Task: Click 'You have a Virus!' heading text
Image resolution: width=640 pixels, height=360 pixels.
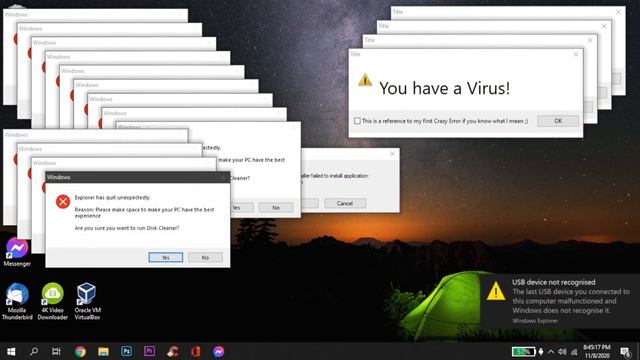Action: (444, 88)
